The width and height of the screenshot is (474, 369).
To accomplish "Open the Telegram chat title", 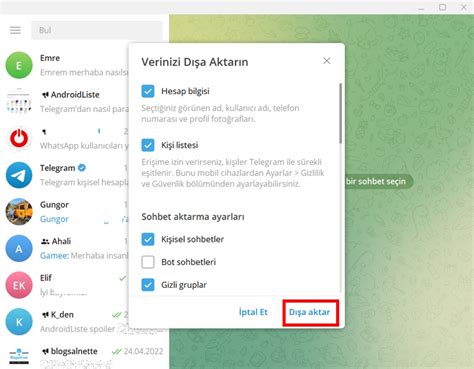I will [57, 168].
